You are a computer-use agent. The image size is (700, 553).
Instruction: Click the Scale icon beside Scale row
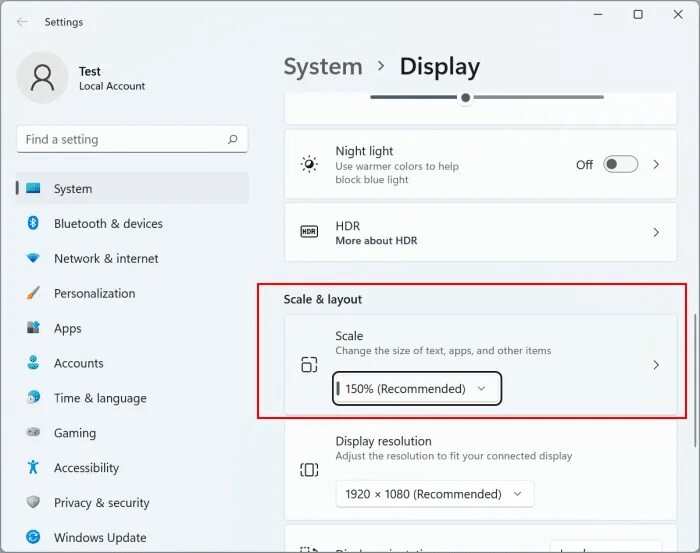[309, 365]
